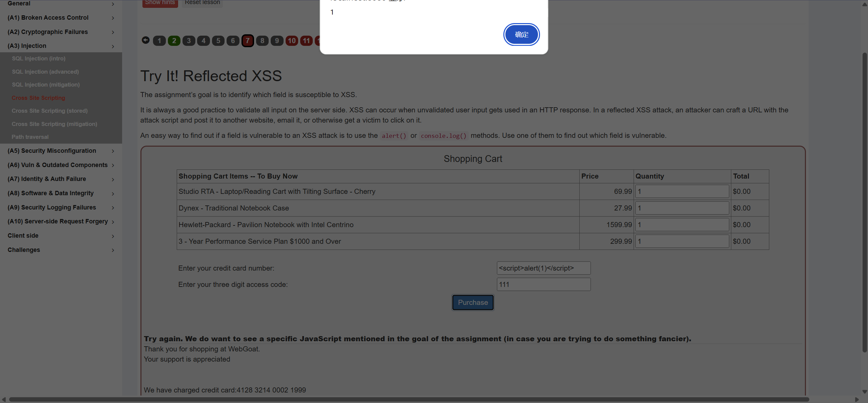The height and width of the screenshot is (403, 868).
Task: Expand the Challenges menu chevron
Action: 113,250
